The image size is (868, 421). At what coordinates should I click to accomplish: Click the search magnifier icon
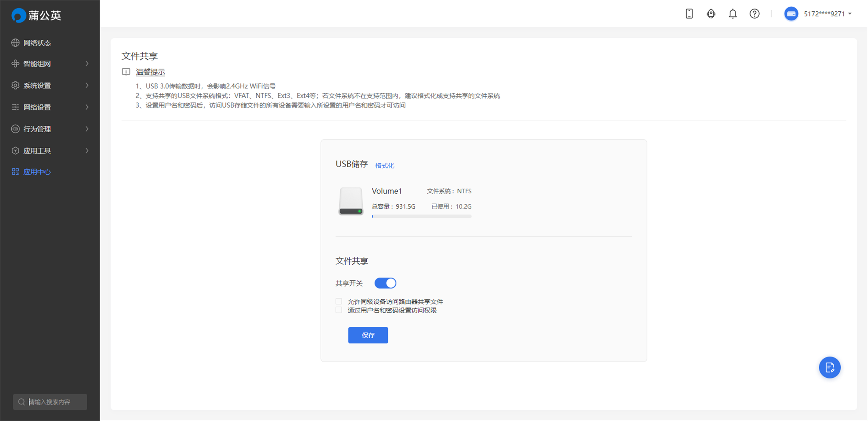point(21,402)
